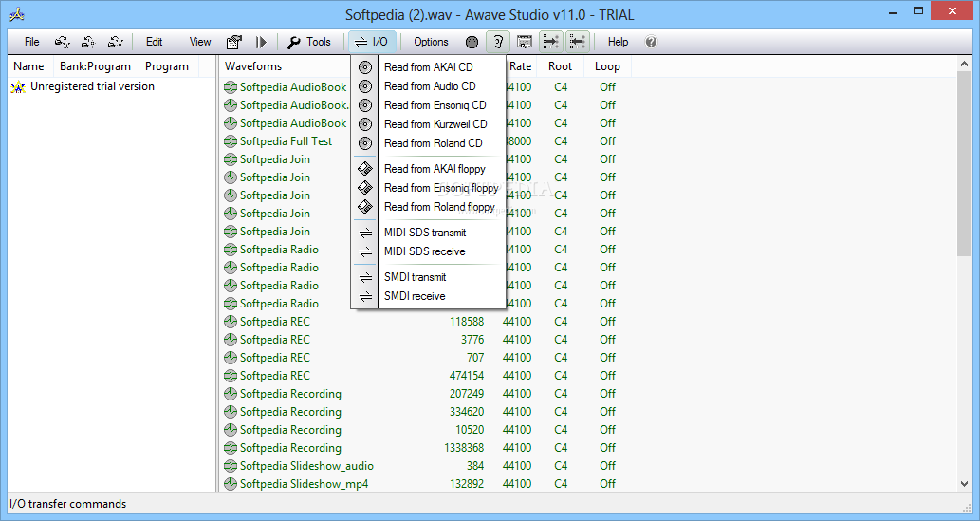Screen dimensions: 980x521
Task: Choose Read from Roland CD
Action: (x=429, y=143)
